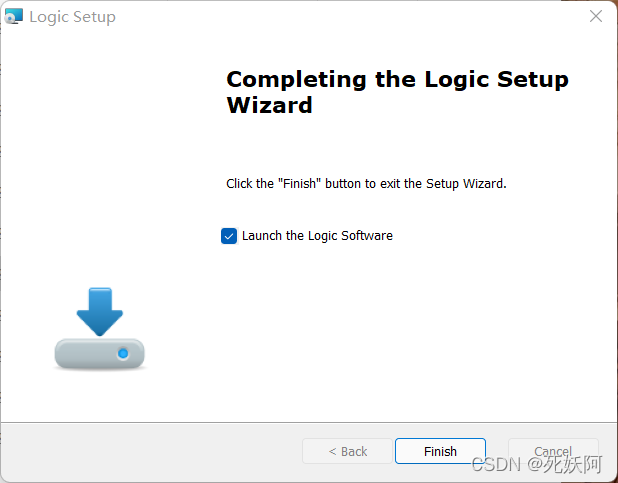Click the Finish instruction sentence text

coord(366,184)
